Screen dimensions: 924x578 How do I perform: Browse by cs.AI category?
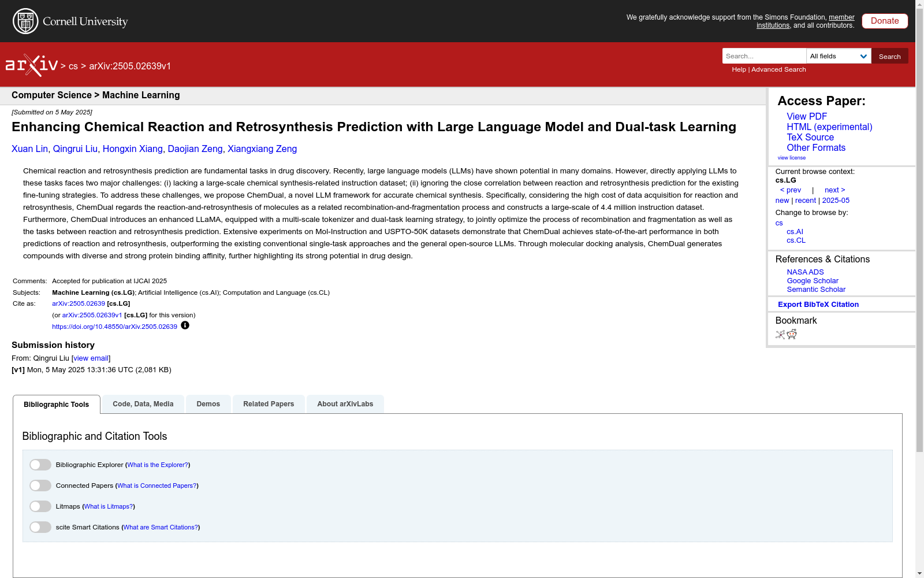point(795,232)
